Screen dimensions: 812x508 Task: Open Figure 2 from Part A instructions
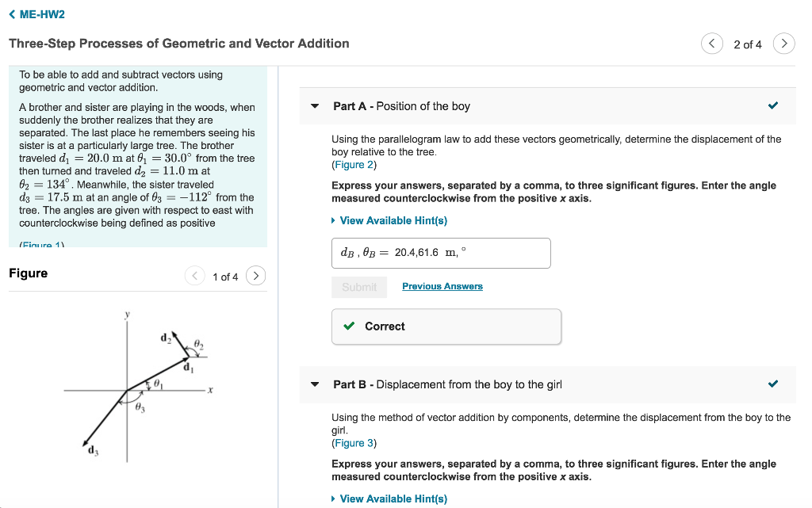tap(355, 165)
